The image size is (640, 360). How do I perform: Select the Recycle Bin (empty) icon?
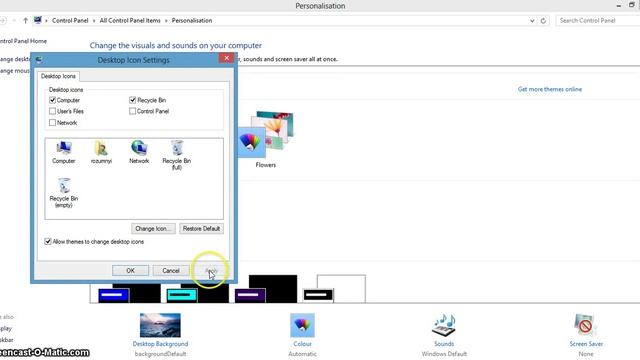click(64, 193)
